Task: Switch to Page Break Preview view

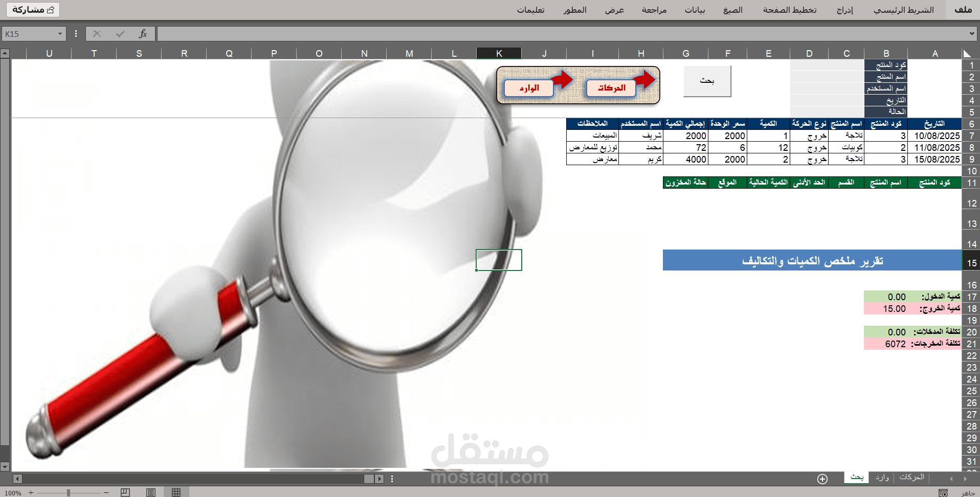Action: pos(125,492)
